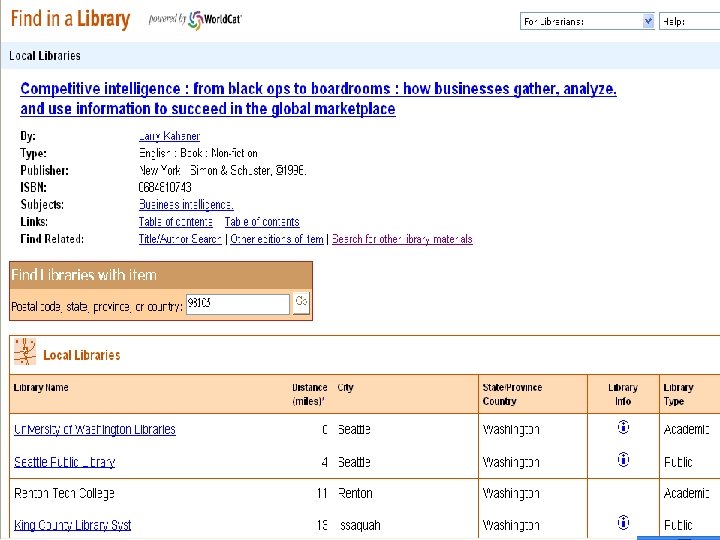Open library info for King County Library System

[x=623, y=522]
